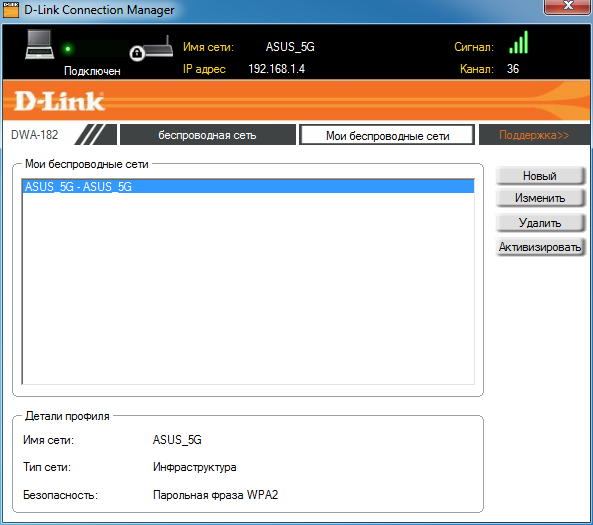Open the Мои беспроводные сети tab
This screenshot has width=593, height=525.
[x=387, y=135]
